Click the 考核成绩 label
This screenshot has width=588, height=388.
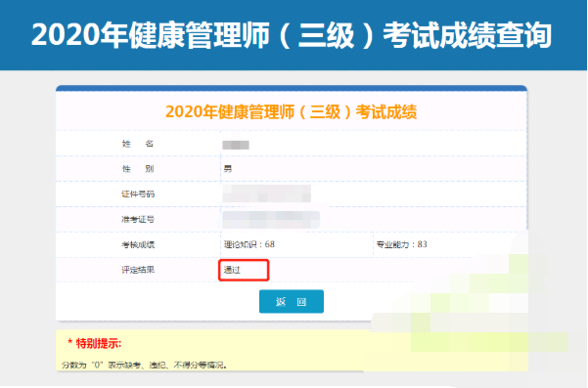tap(138, 244)
